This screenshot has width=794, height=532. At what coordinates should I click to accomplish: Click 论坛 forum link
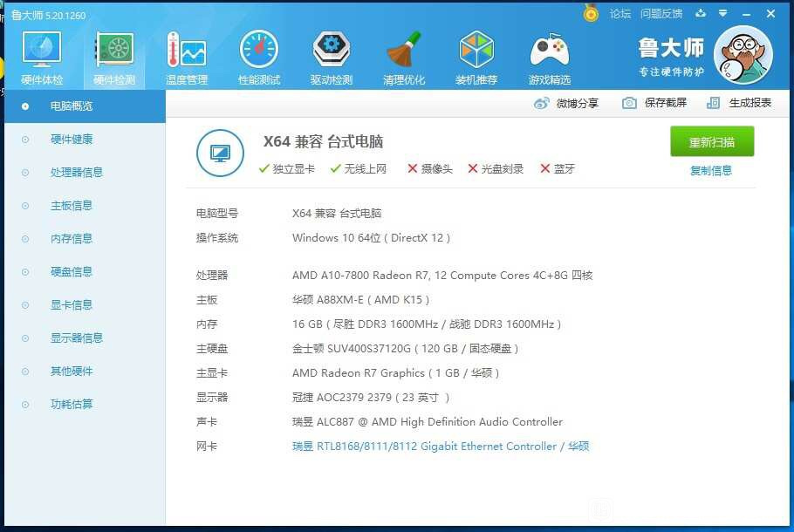pyautogui.click(x=620, y=14)
